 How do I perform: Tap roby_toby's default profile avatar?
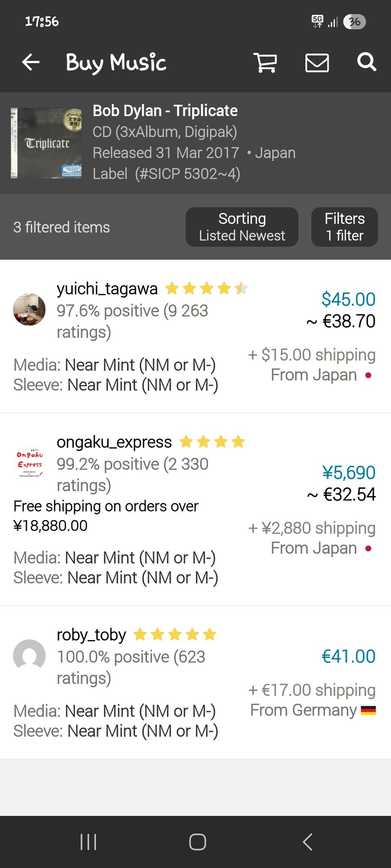pyautogui.click(x=29, y=655)
